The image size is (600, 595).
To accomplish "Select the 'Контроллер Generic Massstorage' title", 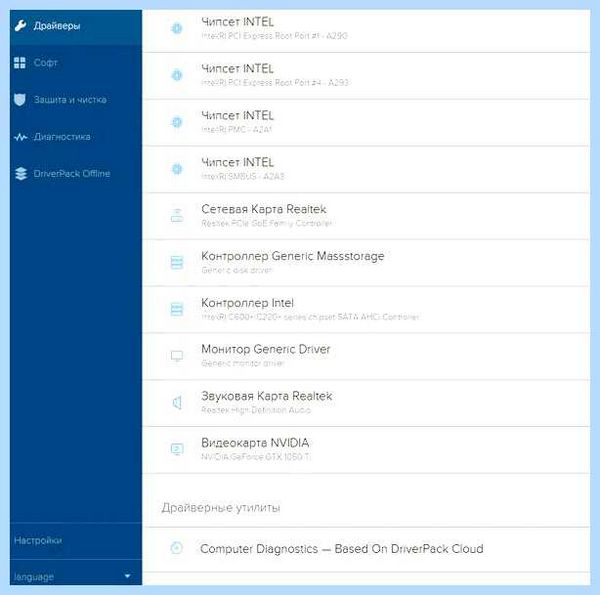I will coord(293,256).
